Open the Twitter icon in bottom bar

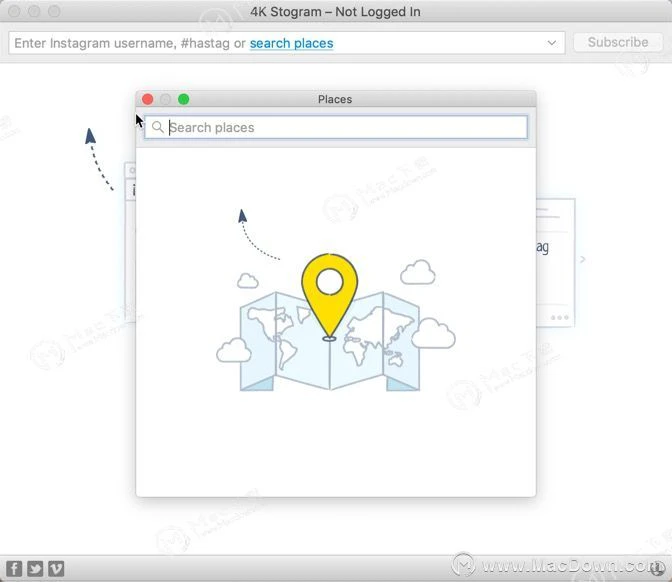click(x=35, y=569)
